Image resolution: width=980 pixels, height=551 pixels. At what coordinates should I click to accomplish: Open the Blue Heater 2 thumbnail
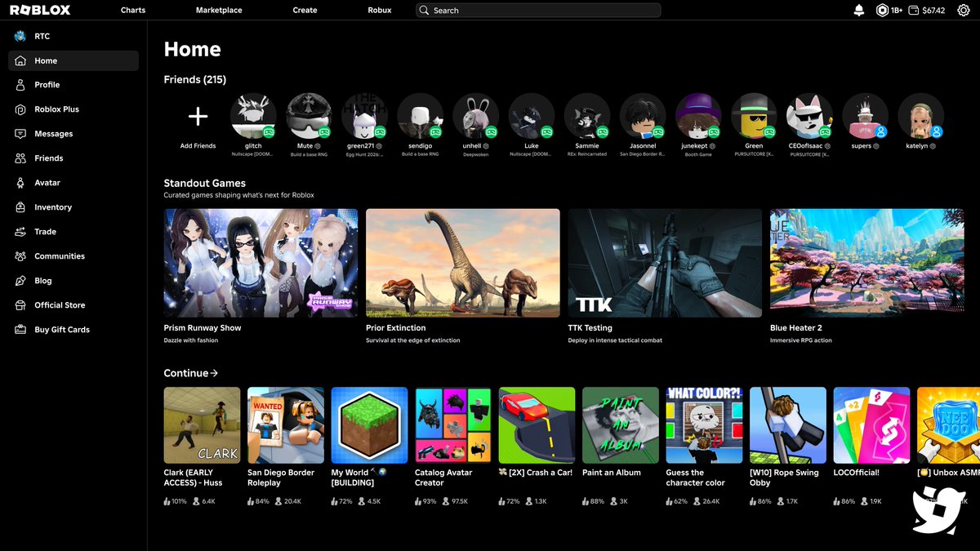867,263
